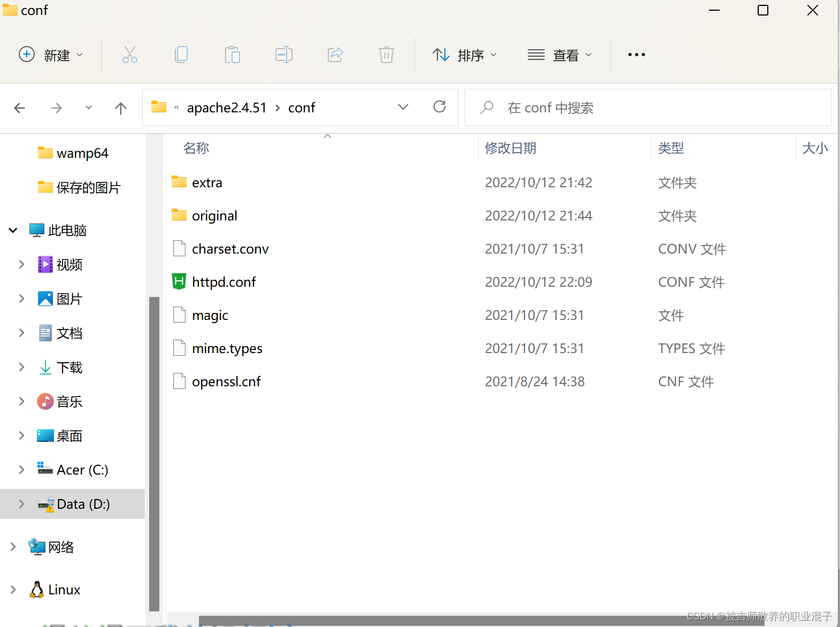Click the Paste clipboard icon

[233, 55]
